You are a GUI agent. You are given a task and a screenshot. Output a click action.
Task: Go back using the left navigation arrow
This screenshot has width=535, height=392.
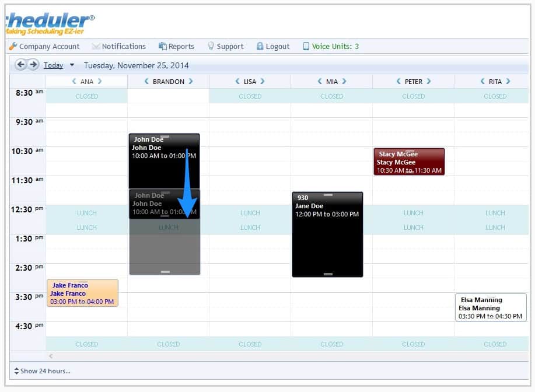pyautogui.click(x=22, y=65)
